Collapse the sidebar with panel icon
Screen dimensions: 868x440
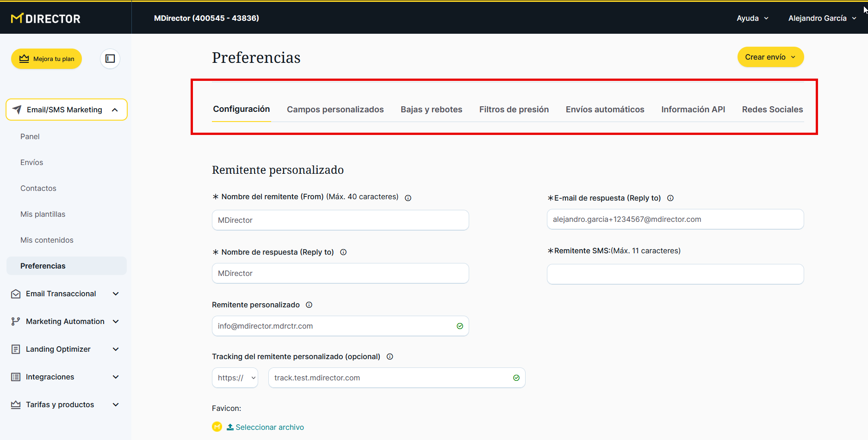pyautogui.click(x=110, y=59)
